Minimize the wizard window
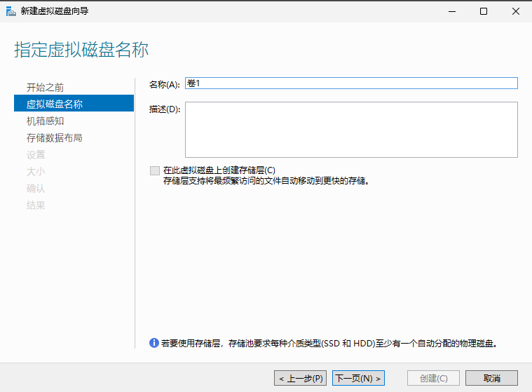This screenshot has height=392, width=532. [x=452, y=11]
